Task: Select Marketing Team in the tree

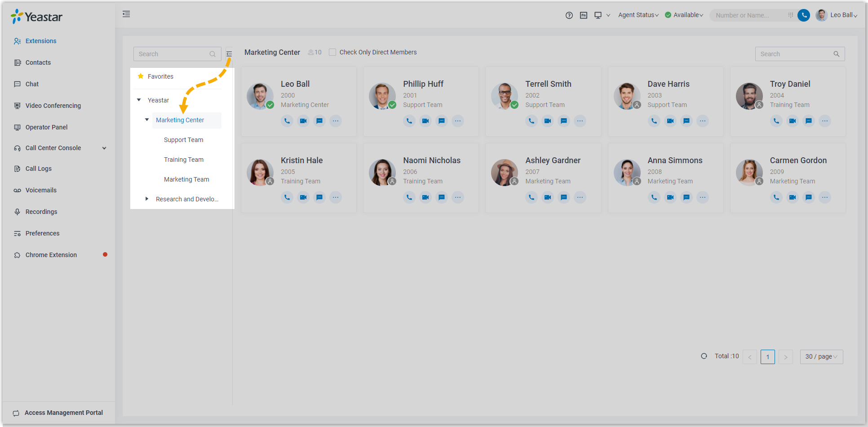Action: tap(186, 179)
